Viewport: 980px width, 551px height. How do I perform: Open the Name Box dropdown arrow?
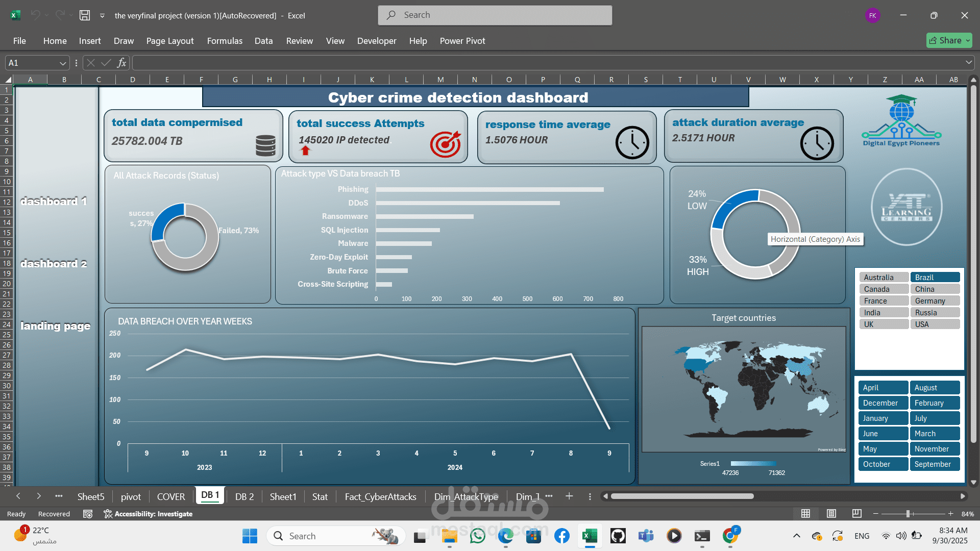tap(63, 63)
